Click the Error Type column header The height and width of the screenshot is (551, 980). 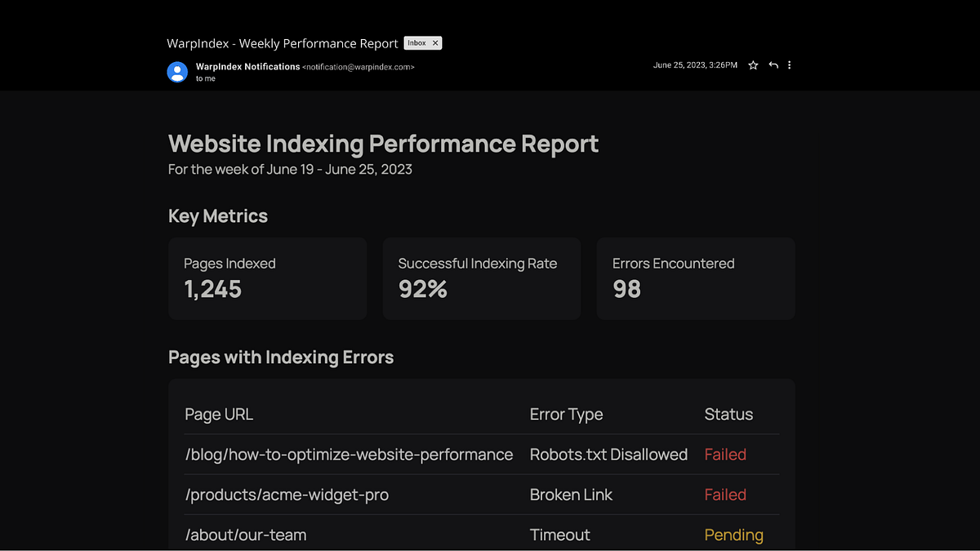pos(566,414)
